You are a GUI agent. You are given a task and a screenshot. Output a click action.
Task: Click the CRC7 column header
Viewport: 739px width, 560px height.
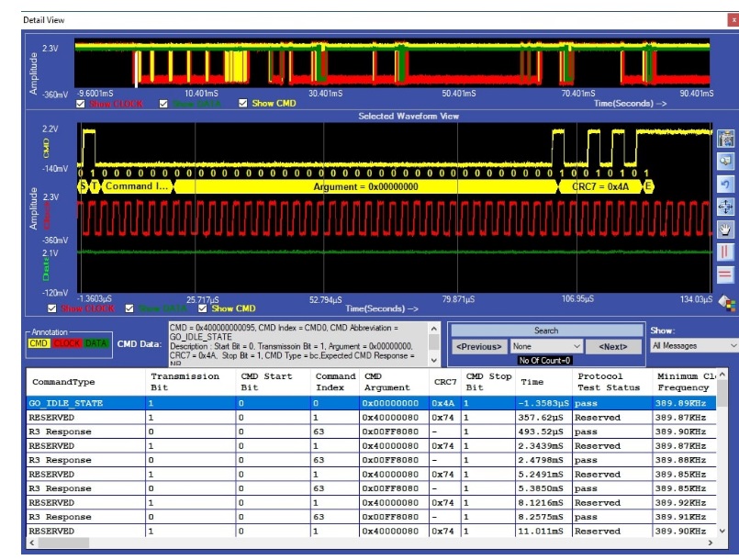445,382
